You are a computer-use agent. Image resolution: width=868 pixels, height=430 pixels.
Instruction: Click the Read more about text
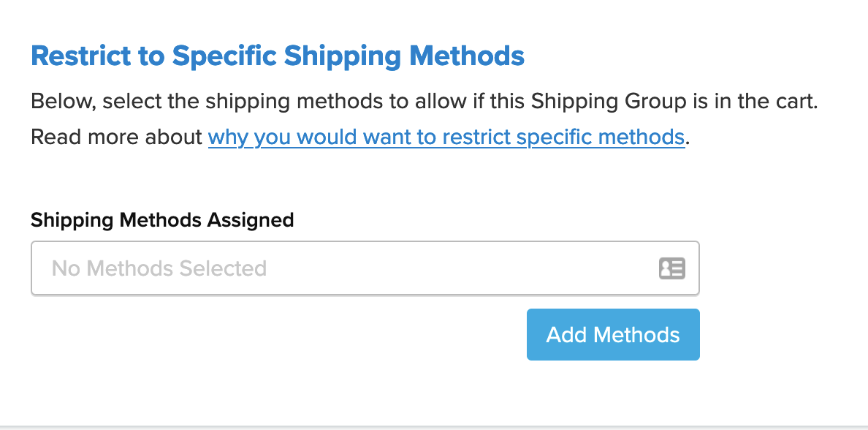[117, 137]
